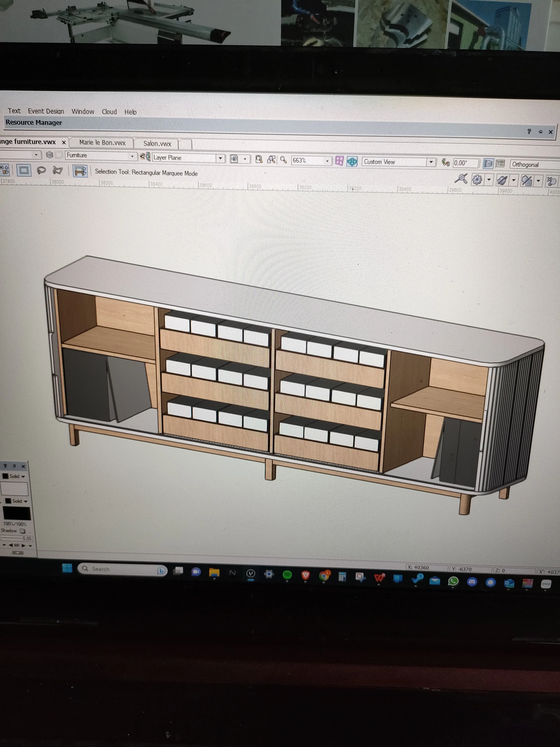The width and height of the screenshot is (560, 747).
Task: Open the Help menu
Action: coord(130,112)
